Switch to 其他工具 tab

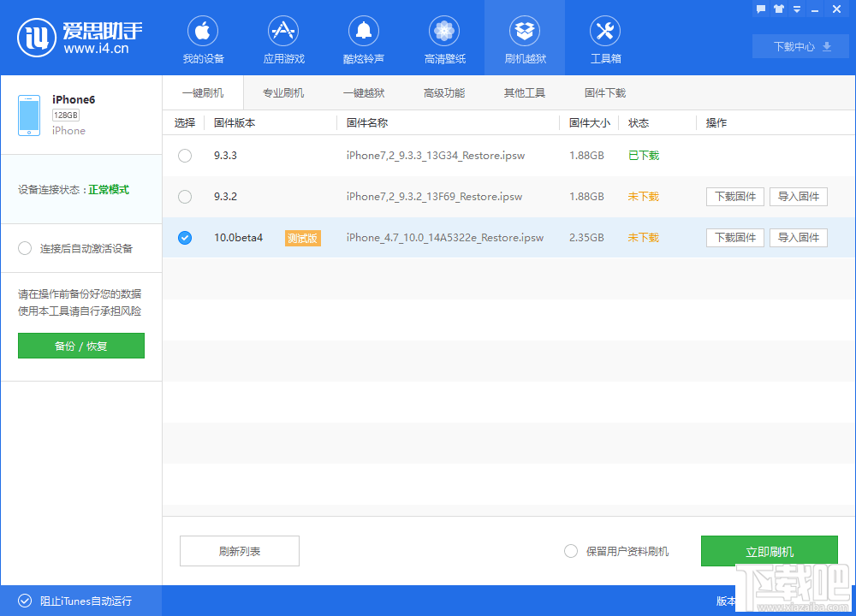pos(525,92)
